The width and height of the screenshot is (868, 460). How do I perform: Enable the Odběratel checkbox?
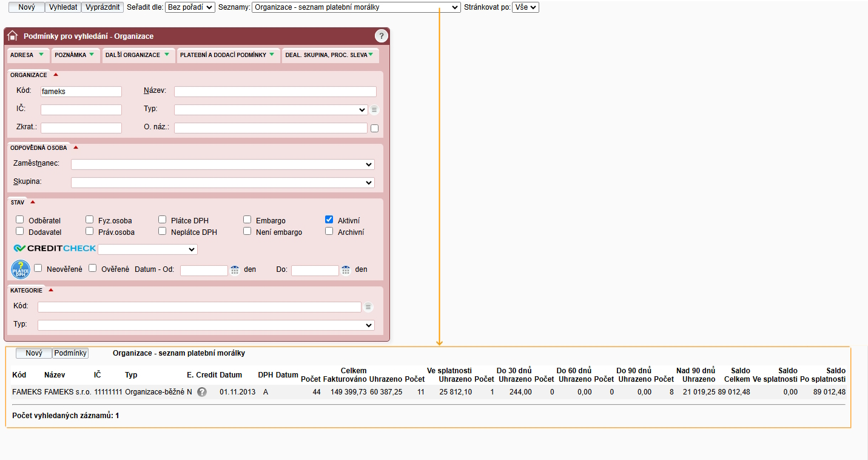point(20,220)
